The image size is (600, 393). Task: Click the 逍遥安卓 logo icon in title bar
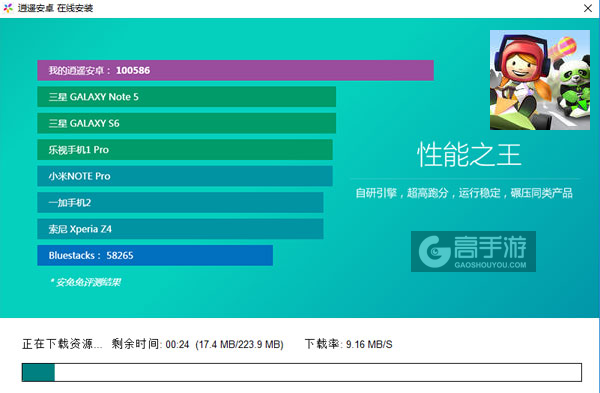[x=8, y=8]
